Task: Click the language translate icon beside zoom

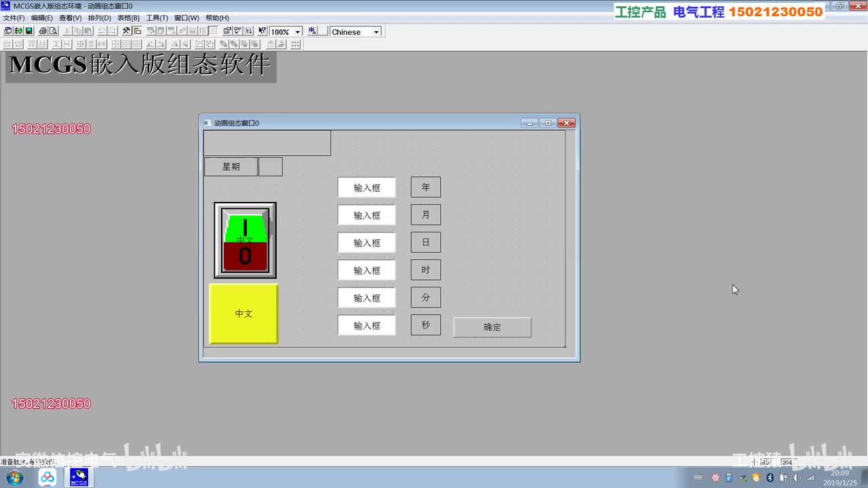Action: (313, 31)
